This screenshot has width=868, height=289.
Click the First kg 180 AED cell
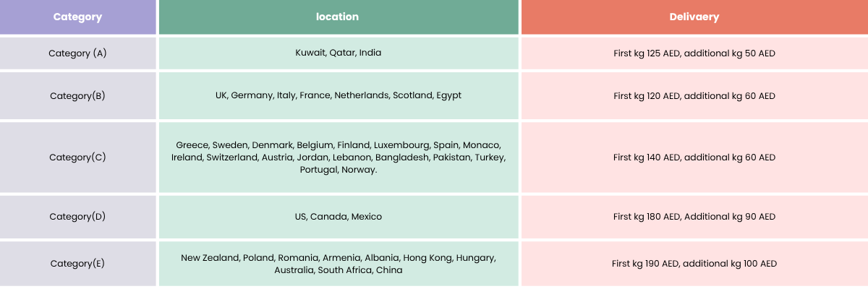694,216
